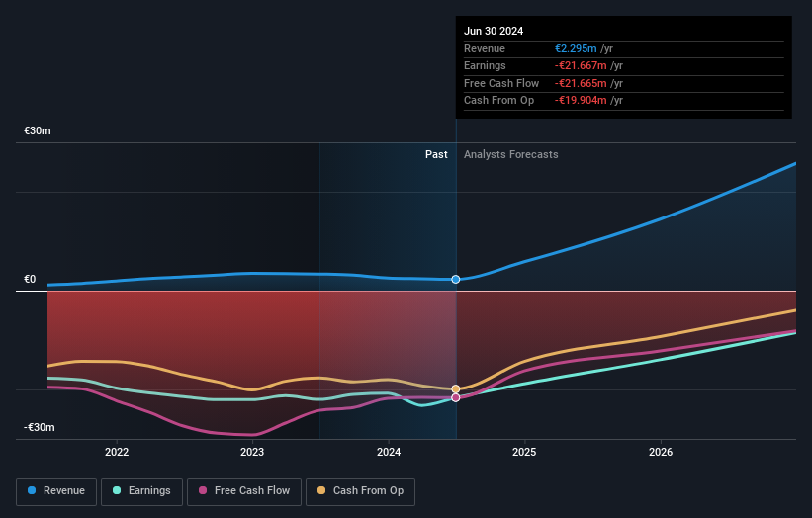
Task: Toggle the Cash From Op legend series
Action: click(x=360, y=491)
